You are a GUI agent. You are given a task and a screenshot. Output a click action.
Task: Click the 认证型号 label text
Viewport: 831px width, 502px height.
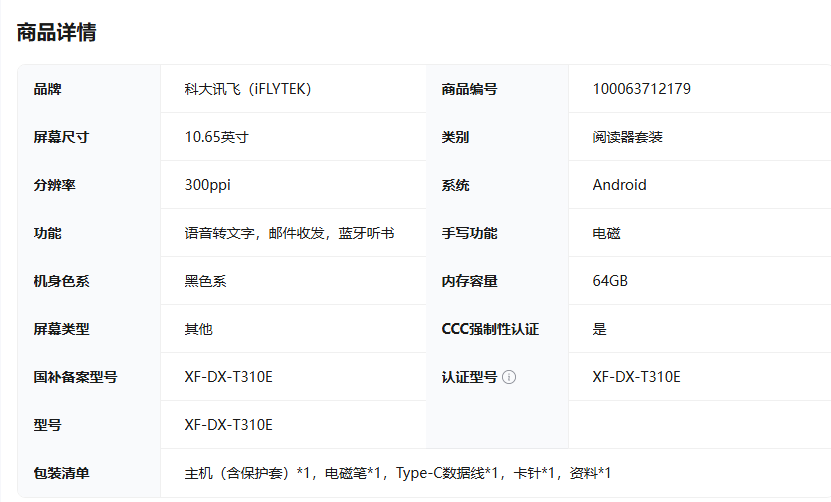pos(469,377)
